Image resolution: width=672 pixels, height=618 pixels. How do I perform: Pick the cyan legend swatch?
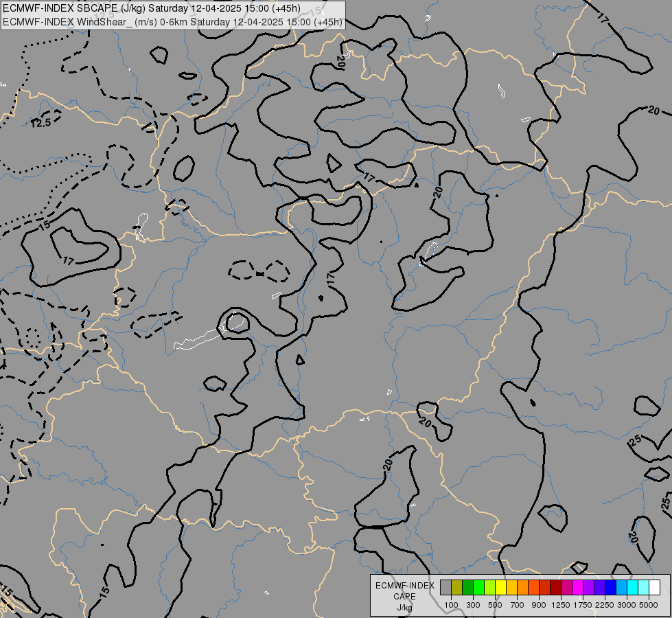tap(633, 588)
